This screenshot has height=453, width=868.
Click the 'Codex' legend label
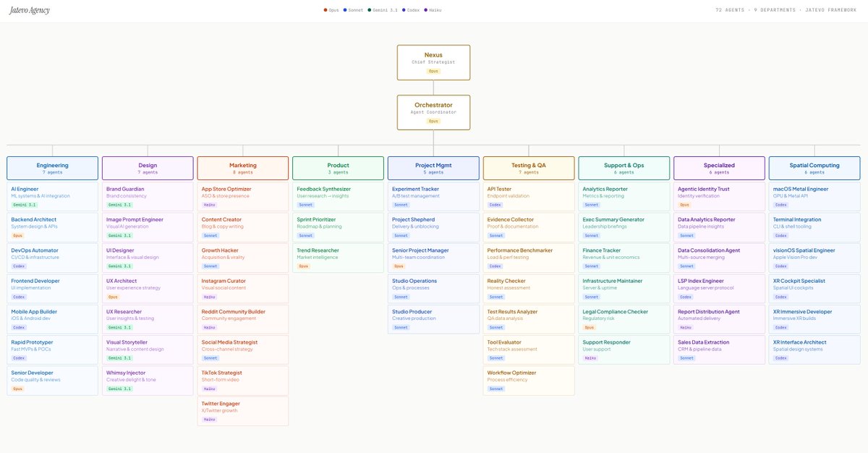point(413,11)
